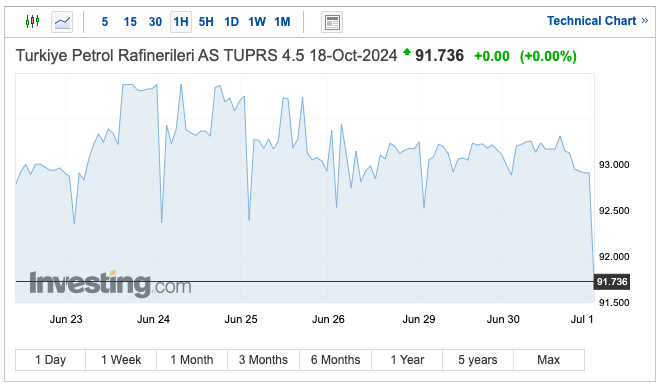This screenshot has height=389, width=660.
Task: Click the (+0.00%) change percentage
Action: click(x=548, y=56)
